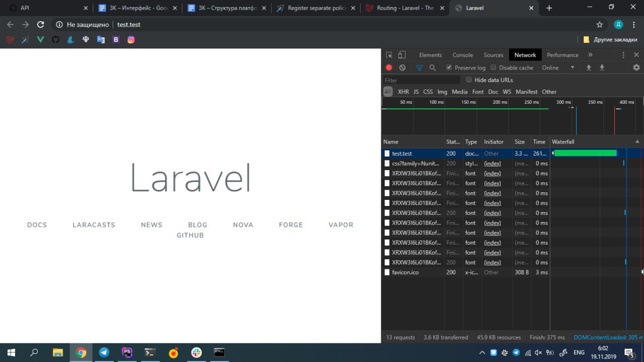Screen dimensions: 644x362
Task: Open the Chrome main menu
Action: [634, 24]
